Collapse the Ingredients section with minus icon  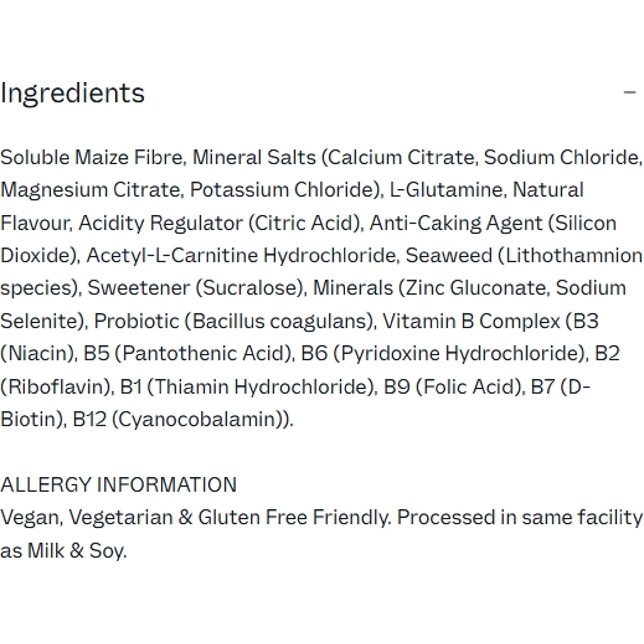[x=630, y=92]
